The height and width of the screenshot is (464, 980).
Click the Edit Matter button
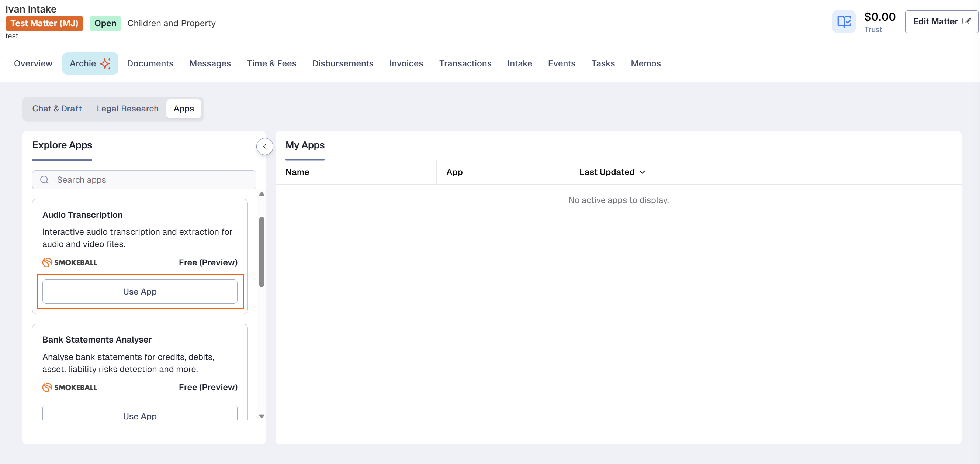(941, 22)
